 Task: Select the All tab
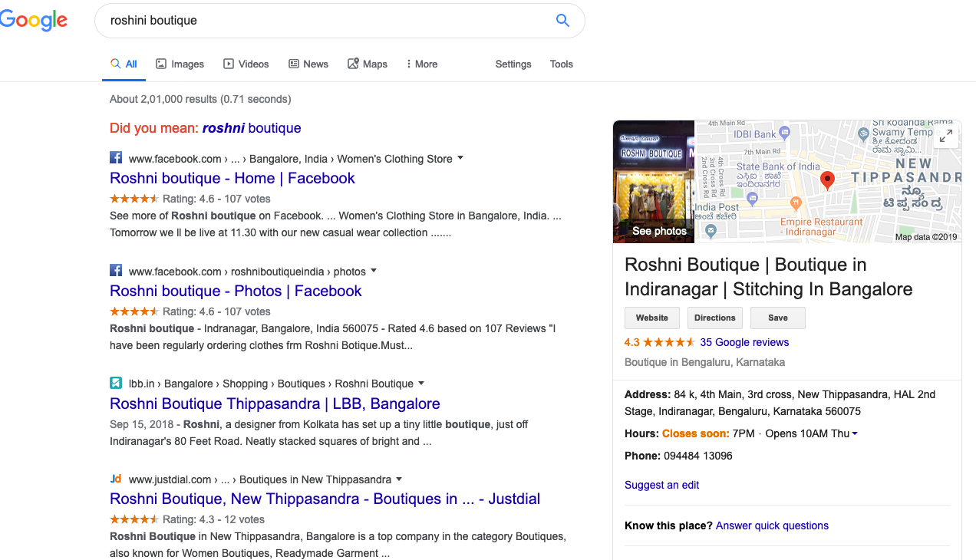click(124, 64)
